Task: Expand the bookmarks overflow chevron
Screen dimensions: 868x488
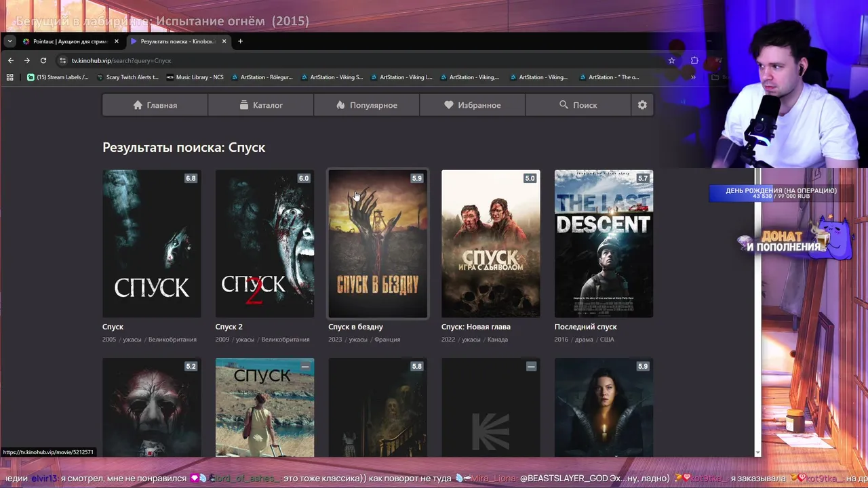Action: [x=693, y=77]
